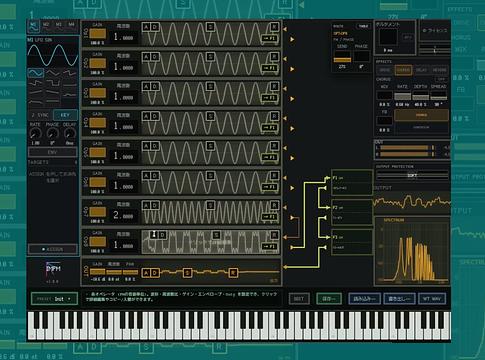Image resolution: width=485 pixels, height=360 pixels.
Task: Click the R marker on the OUT envelope
Action: [x=233, y=273]
